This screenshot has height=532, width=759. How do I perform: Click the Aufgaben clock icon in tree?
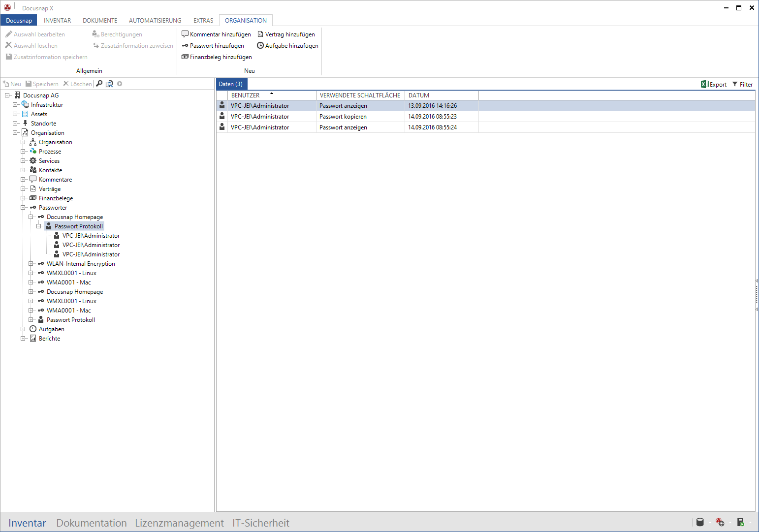(x=33, y=329)
